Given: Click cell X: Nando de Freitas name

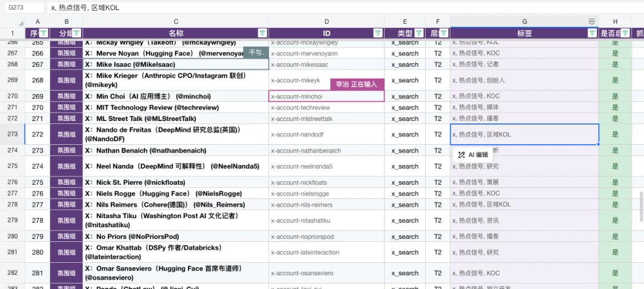Looking at the screenshot, I should click(176, 134).
